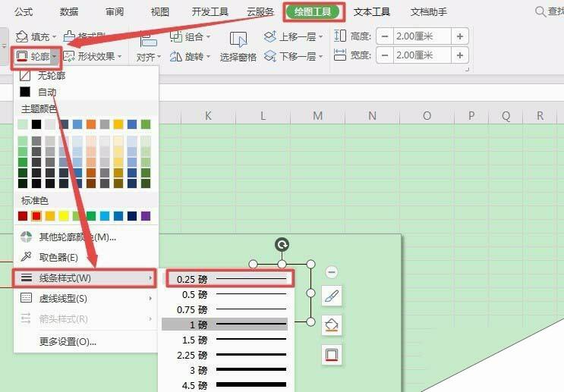The width and height of the screenshot is (564, 392).
Task: Increase the 宽度 width value
Action: tap(460, 55)
